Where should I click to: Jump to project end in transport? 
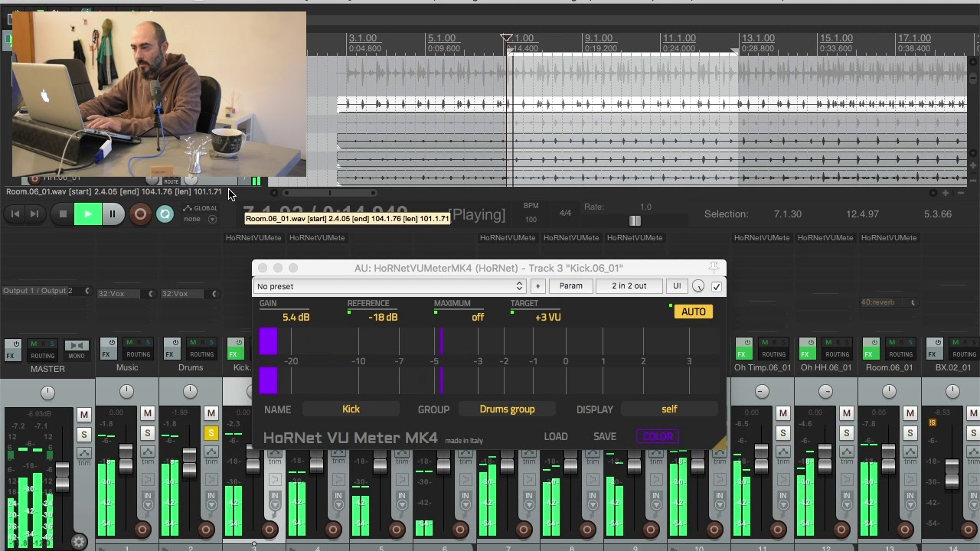pos(34,214)
